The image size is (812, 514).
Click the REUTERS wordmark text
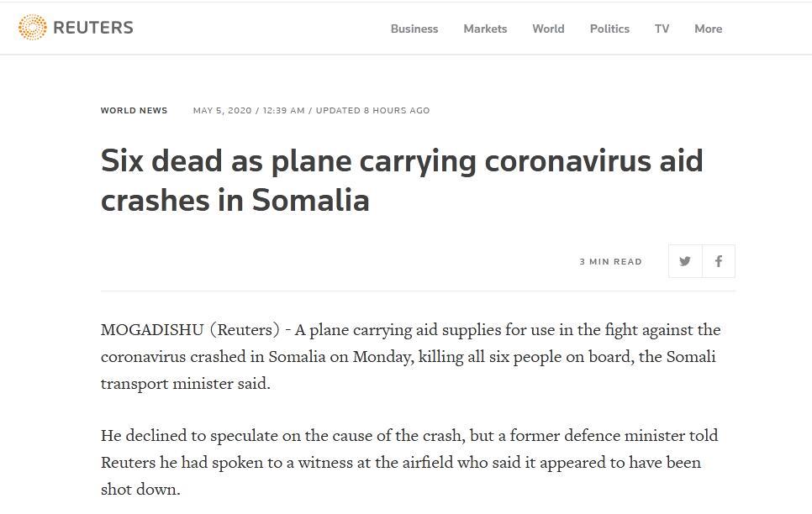pyautogui.click(x=92, y=28)
